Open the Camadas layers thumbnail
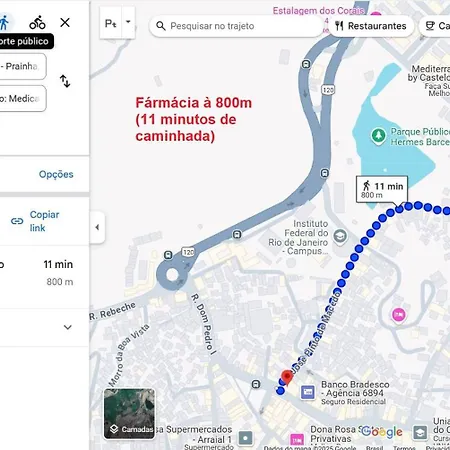Image resolution: width=450 pixels, height=450 pixels. (x=129, y=414)
